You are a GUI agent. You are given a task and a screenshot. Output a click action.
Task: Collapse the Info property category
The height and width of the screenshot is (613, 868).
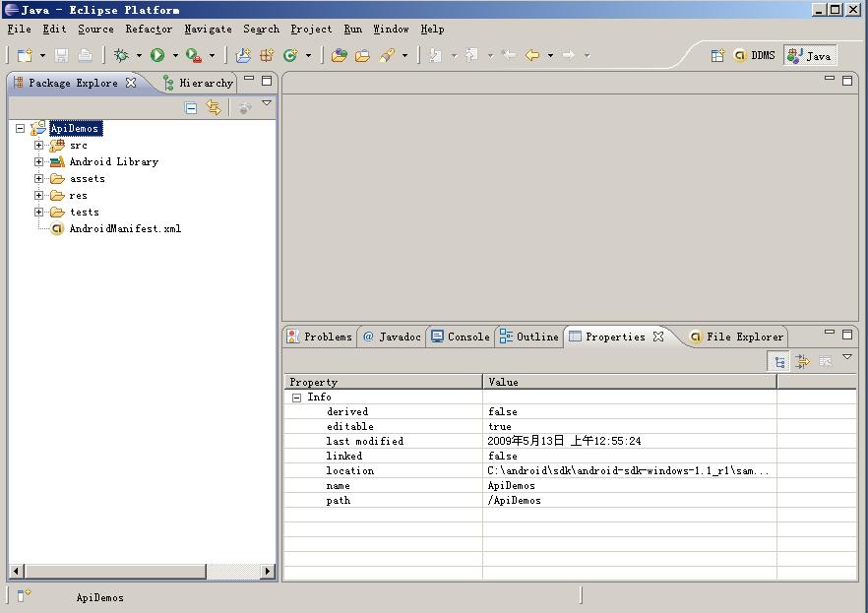coord(297,398)
